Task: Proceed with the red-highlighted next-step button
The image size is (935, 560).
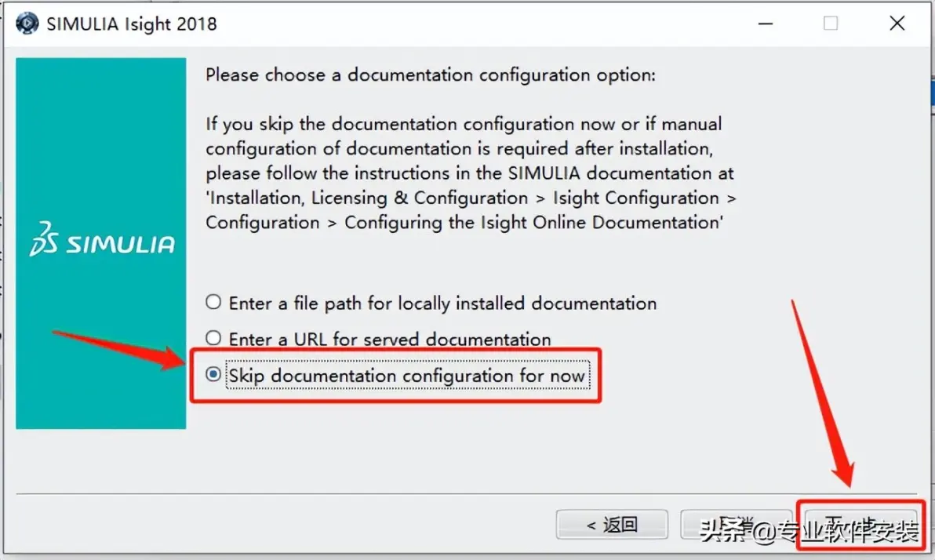Action: click(x=861, y=525)
